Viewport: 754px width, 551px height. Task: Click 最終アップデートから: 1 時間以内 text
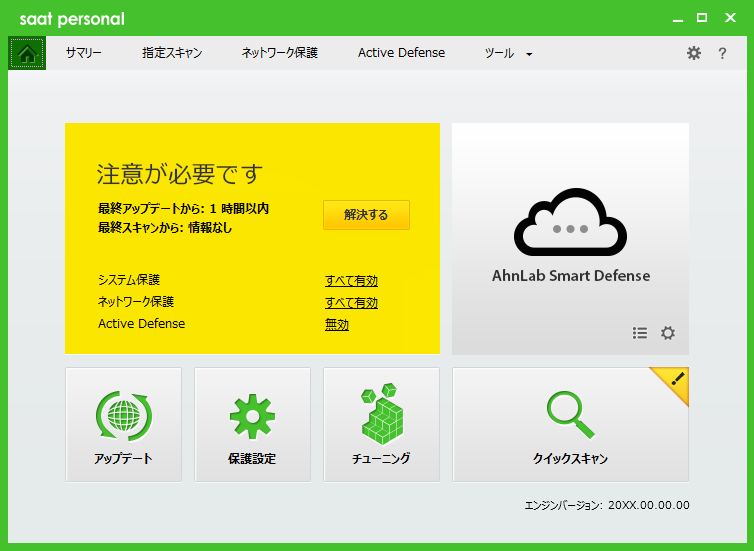tap(183, 209)
